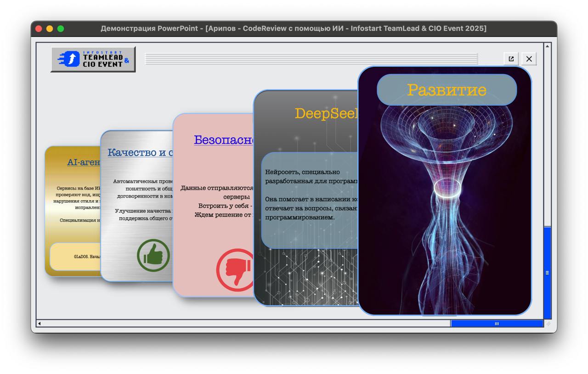The image size is (588, 374).
Task: Click the vertical scrollbar up arrow
Action: pyautogui.click(x=547, y=46)
